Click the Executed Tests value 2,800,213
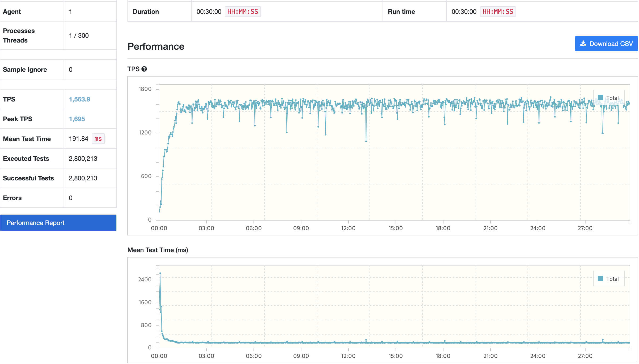639x364 pixels. (83, 159)
